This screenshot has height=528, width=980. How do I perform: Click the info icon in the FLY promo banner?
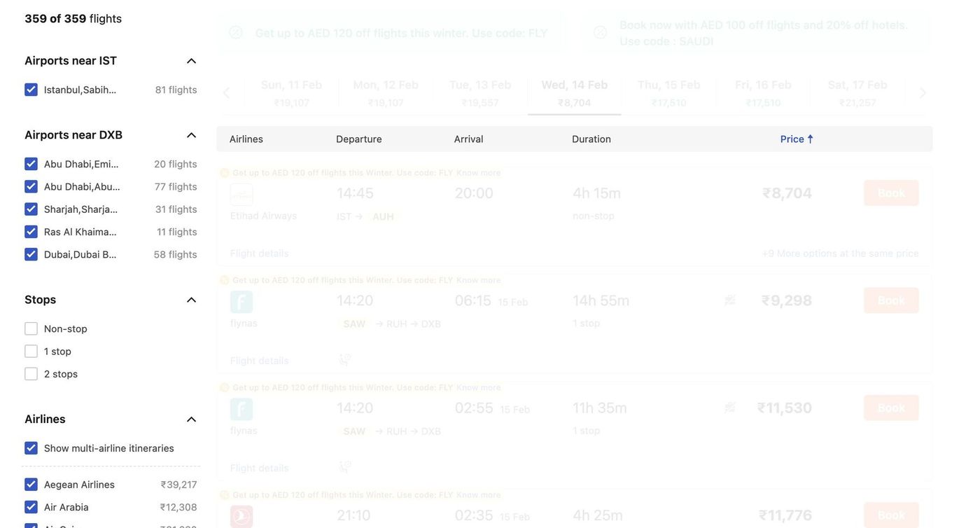[236, 32]
